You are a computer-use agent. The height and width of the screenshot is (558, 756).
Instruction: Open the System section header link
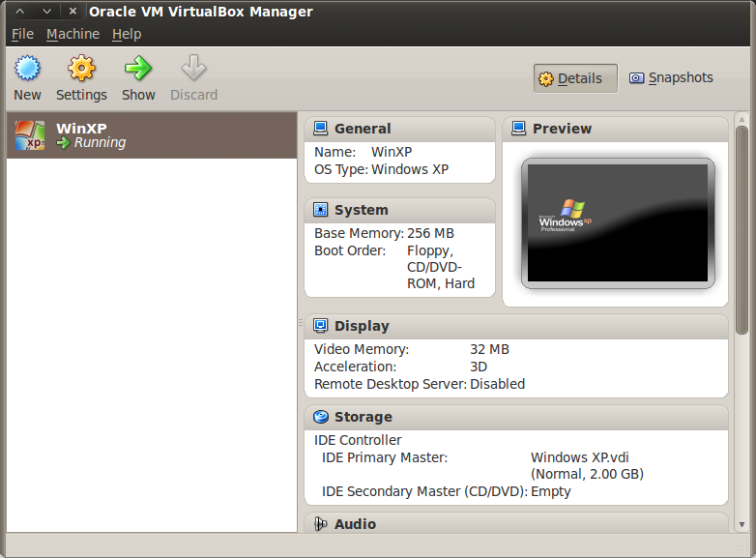click(362, 210)
